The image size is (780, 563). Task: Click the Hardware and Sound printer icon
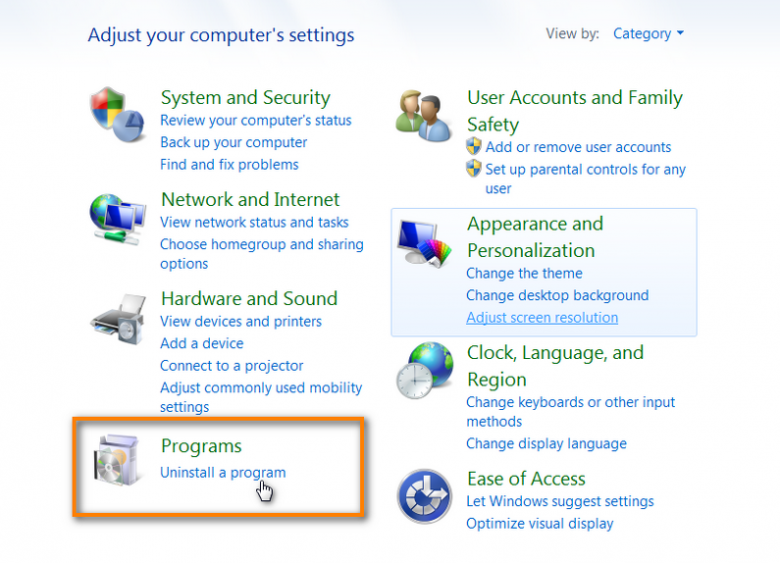pos(118,319)
